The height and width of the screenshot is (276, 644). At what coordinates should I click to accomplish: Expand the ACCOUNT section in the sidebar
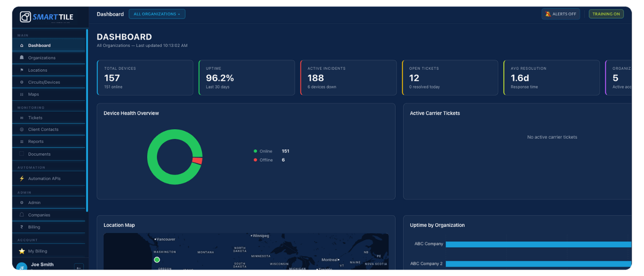[28, 240]
